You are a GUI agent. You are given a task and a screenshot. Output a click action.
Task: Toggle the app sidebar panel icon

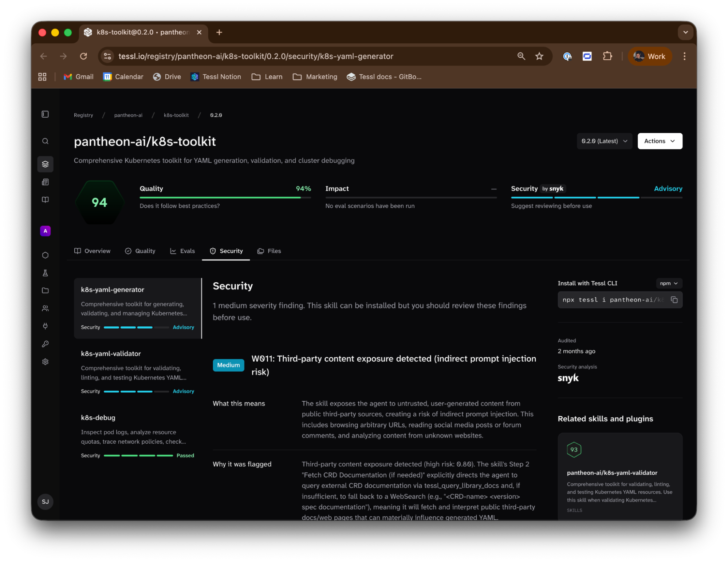[x=45, y=114]
